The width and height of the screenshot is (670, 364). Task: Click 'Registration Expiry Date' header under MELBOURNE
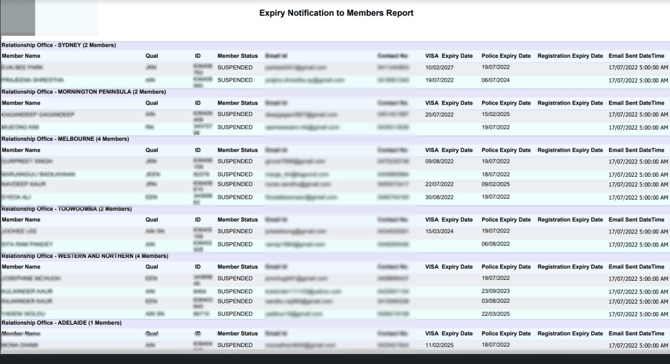[570, 150]
